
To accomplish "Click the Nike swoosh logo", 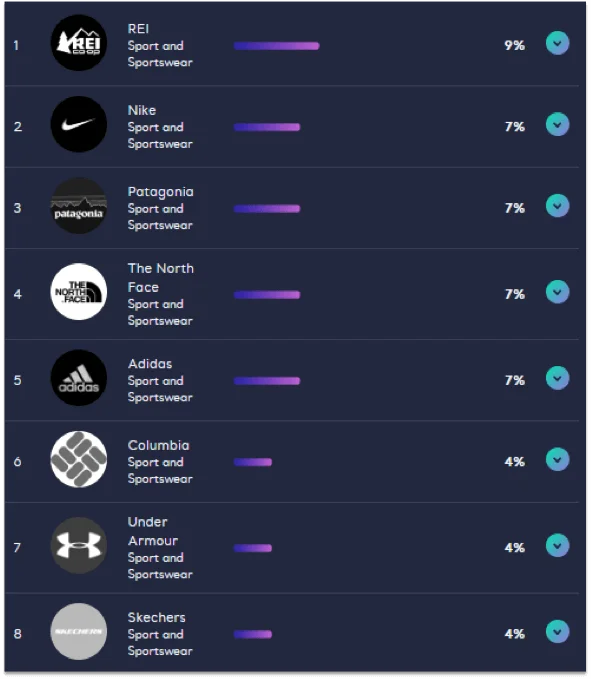I will pyautogui.click(x=79, y=124).
